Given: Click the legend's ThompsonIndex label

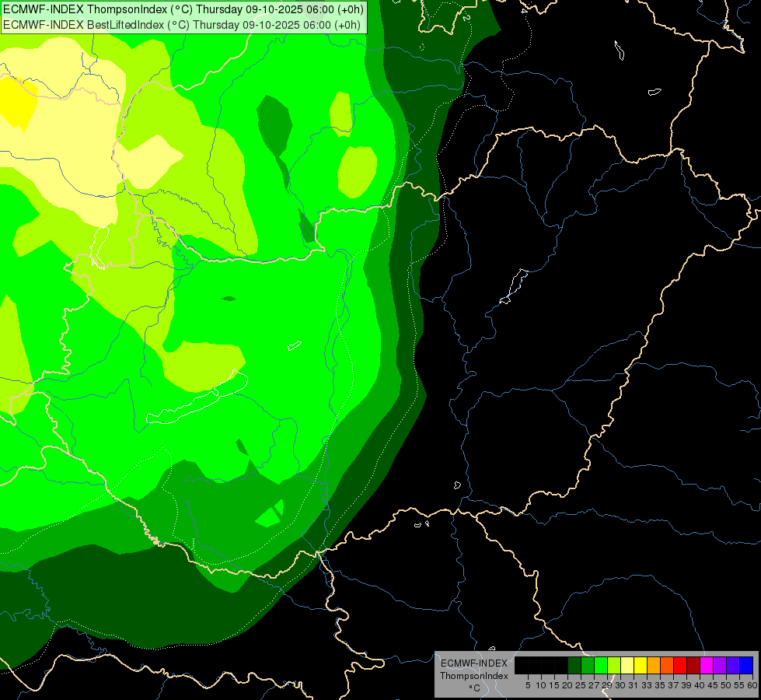Looking at the screenshot, I should [474, 676].
